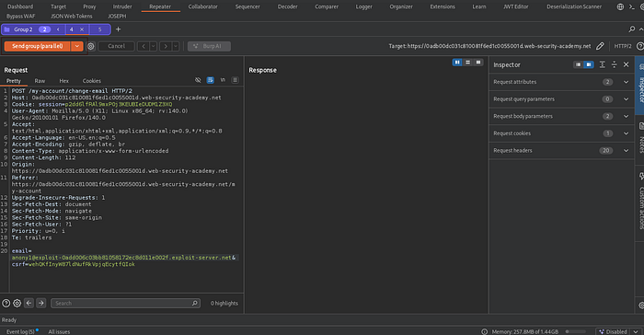Viewport: 644px width, 335px height.
Task: Open the request Cookies view
Action: [x=92, y=81]
